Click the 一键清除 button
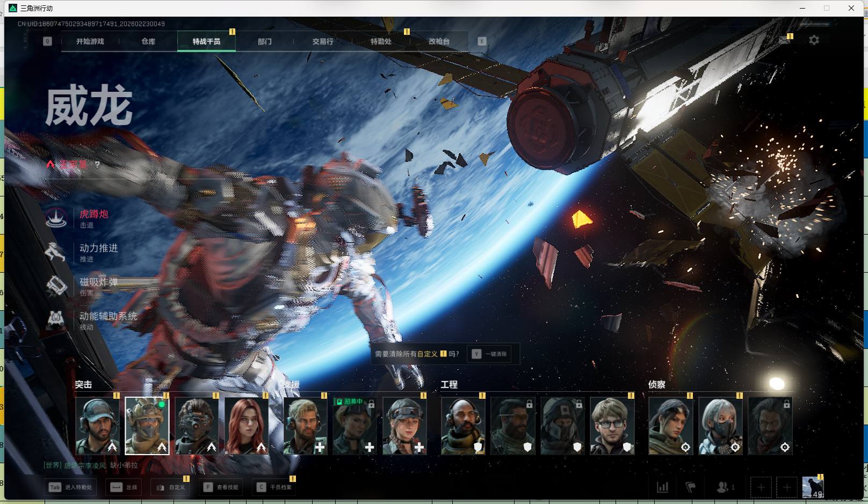 coord(490,354)
